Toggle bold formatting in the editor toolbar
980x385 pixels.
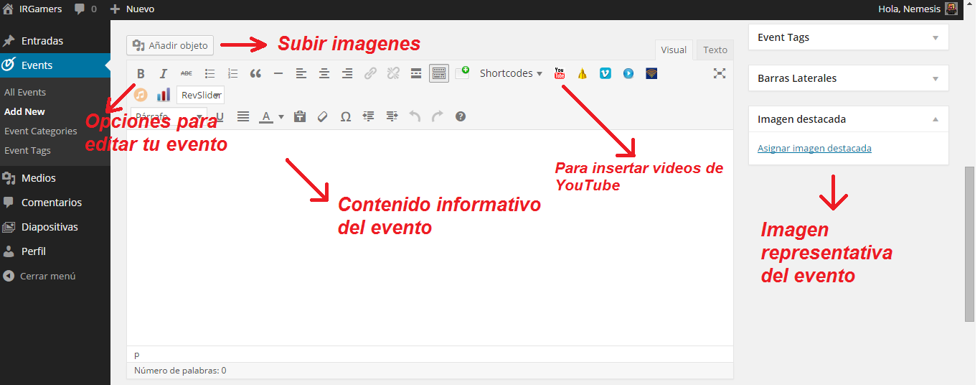pyautogui.click(x=141, y=73)
